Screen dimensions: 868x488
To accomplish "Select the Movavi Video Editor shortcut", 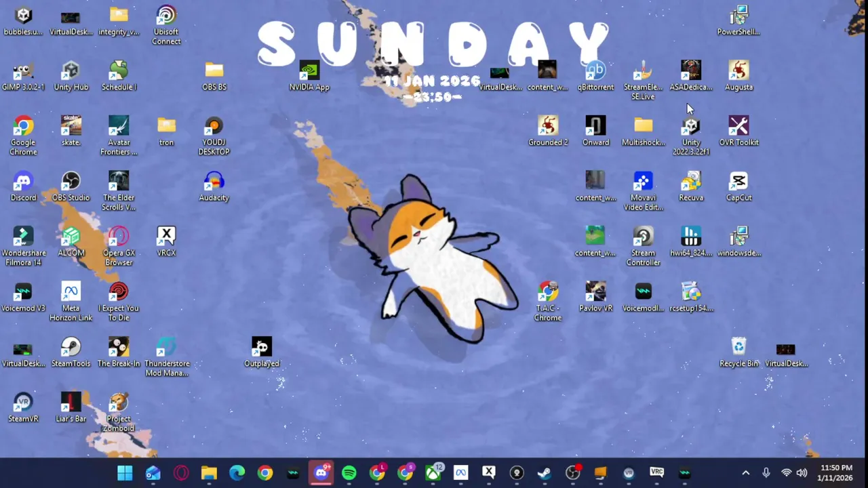I will pyautogui.click(x=643, y=191).
